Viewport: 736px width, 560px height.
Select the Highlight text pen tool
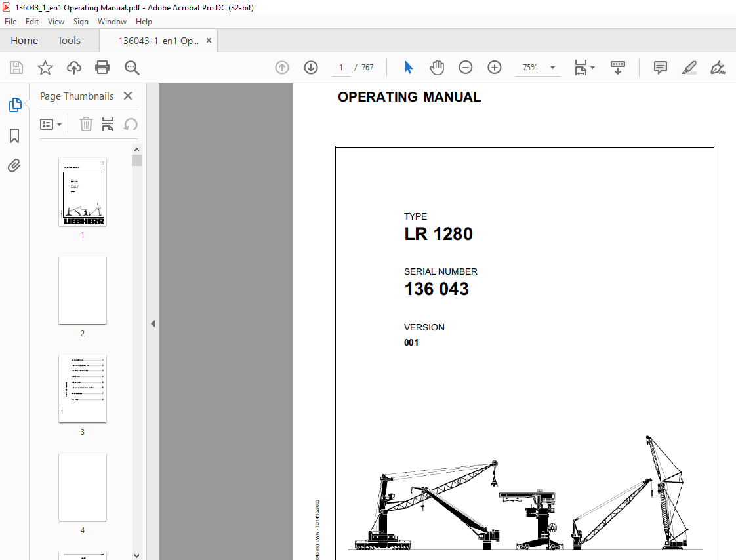[x=689, y=68]
